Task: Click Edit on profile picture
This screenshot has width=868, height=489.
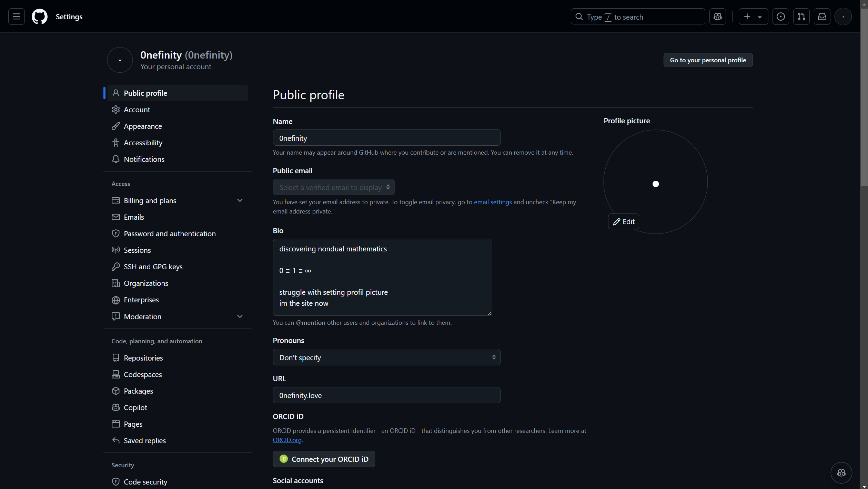Action: pyautogui.click(x=623, y=221)
